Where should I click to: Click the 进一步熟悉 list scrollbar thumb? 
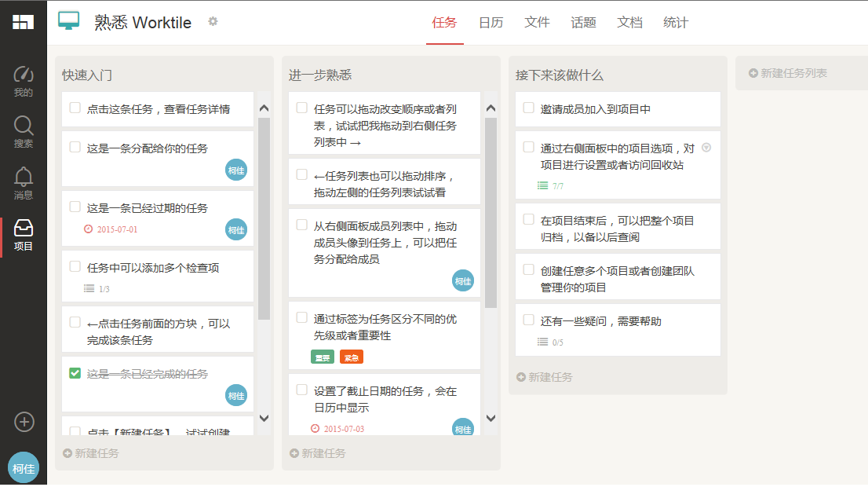[491, 212]
